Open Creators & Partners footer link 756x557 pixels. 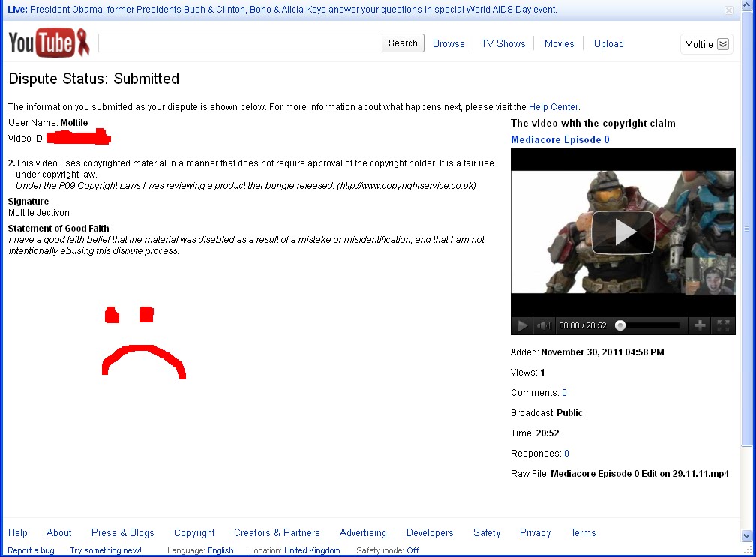coord(277,532)
